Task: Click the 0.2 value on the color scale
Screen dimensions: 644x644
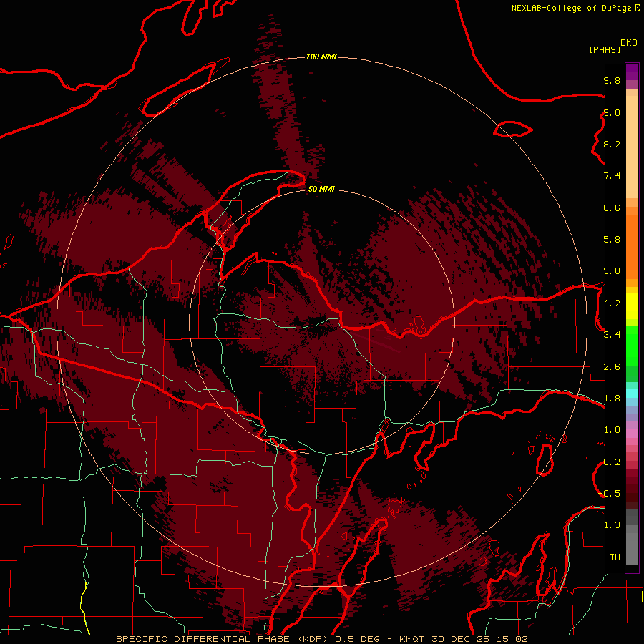Action: (612, 462)
